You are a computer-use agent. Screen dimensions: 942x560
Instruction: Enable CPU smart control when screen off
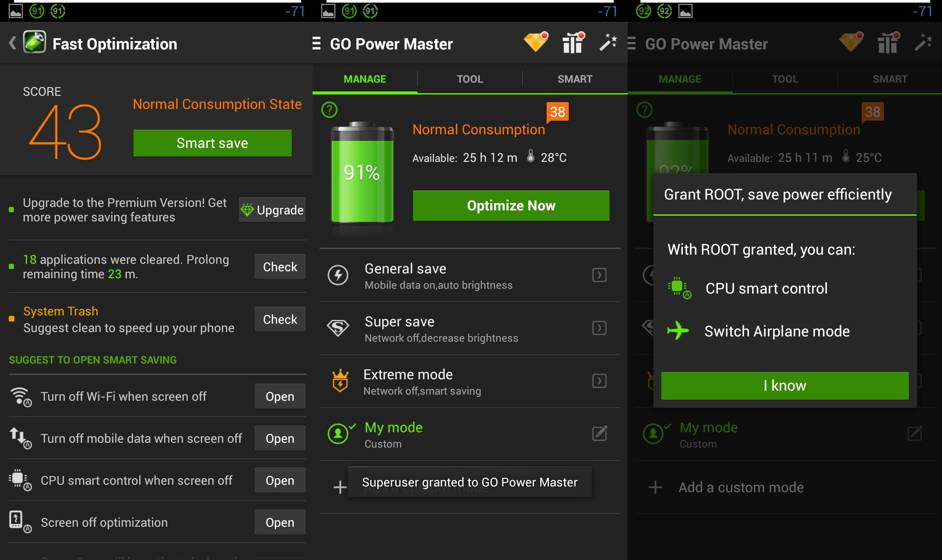pyautogui.click(x=280, y=480)
